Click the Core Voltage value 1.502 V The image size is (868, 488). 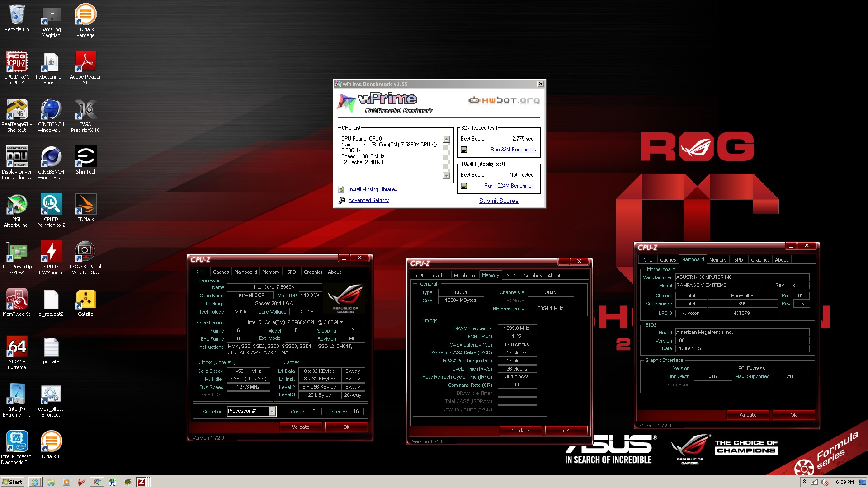(x=305, y=312)
